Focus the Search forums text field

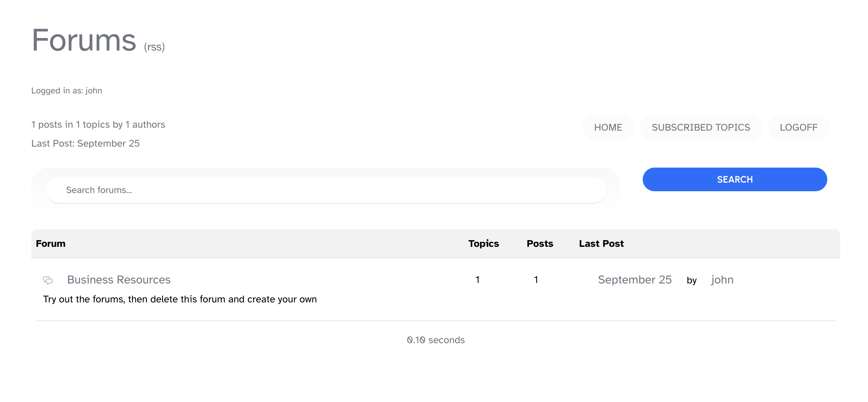(325, 190)
